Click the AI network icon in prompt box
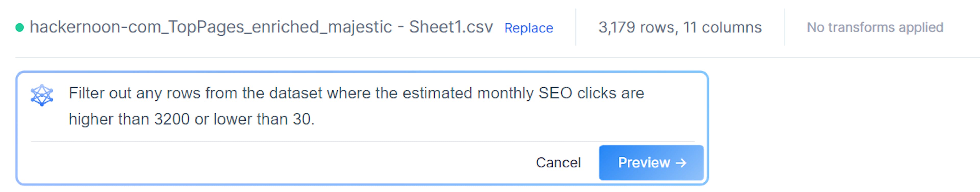 (x=42, y=95)
